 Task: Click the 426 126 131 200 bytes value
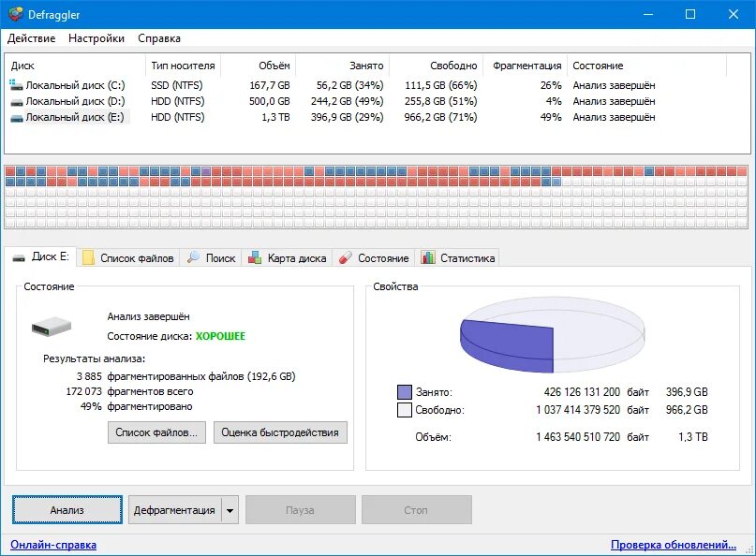click(582, 391)
